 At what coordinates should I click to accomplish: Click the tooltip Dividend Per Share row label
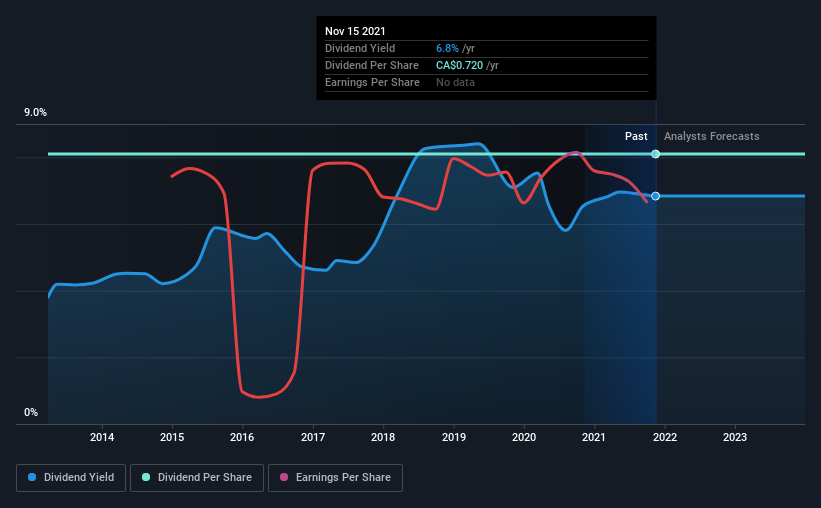click(x=372, y=65)
